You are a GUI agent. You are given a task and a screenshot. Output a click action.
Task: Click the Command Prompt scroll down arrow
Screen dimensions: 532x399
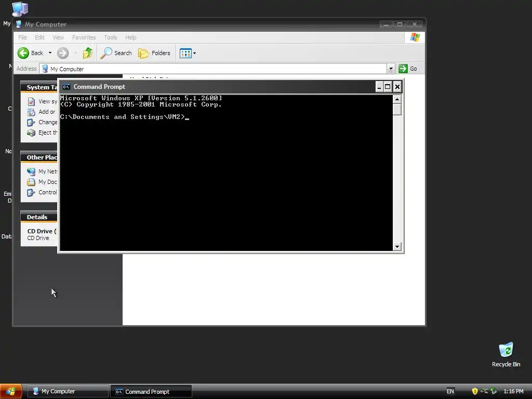(397, 247)
